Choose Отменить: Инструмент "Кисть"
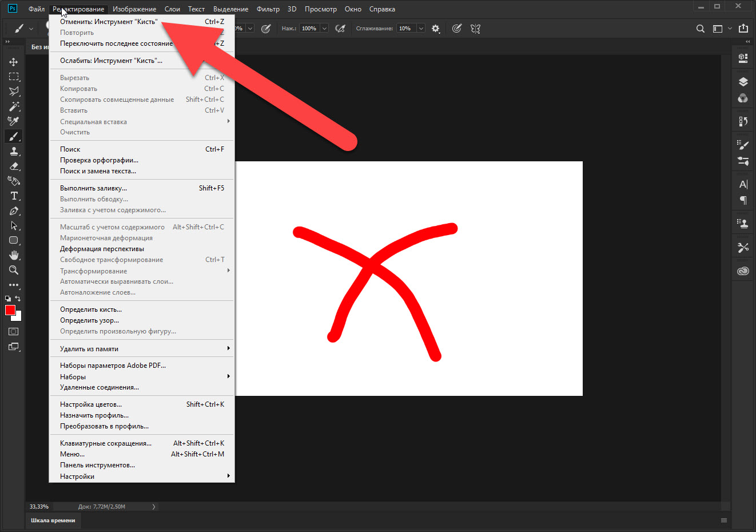The width and height of the screenshot is (756, 532). click(x=142, y=22)
